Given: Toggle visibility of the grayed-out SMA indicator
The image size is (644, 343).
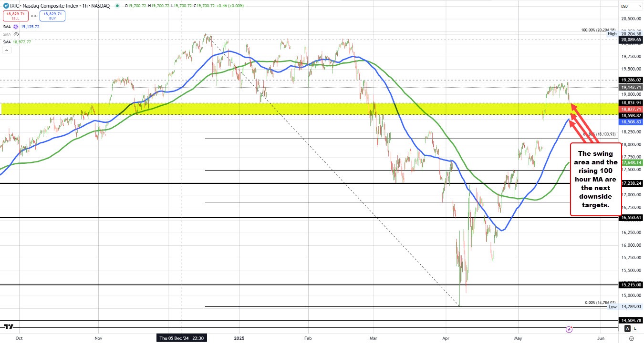Looking at the screenshot, I should 16,34.
